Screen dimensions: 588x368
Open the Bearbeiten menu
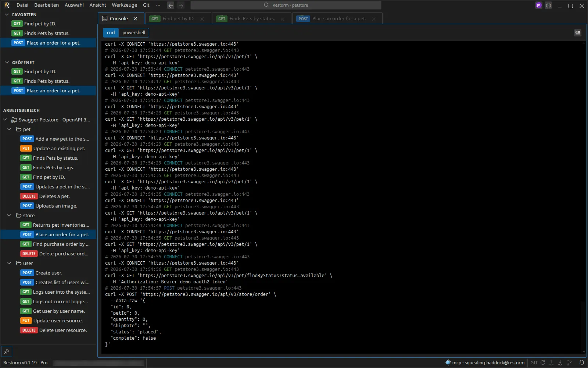47,5
